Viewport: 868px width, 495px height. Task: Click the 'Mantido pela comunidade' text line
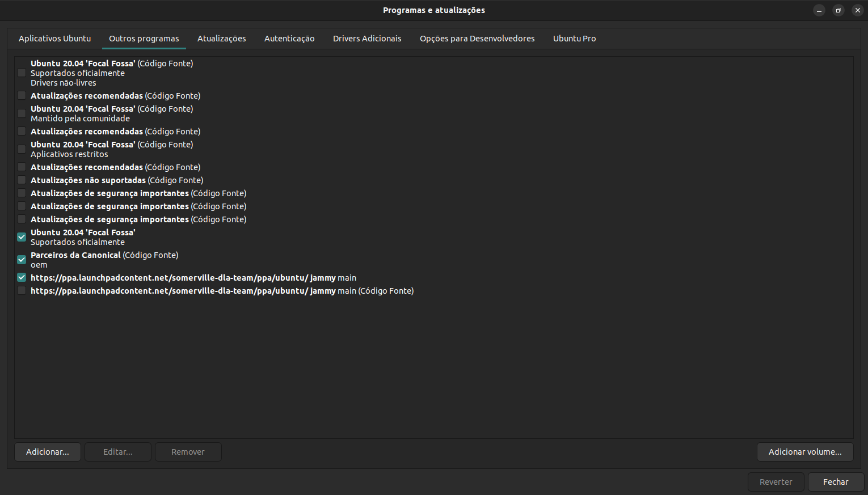(80, 119)
